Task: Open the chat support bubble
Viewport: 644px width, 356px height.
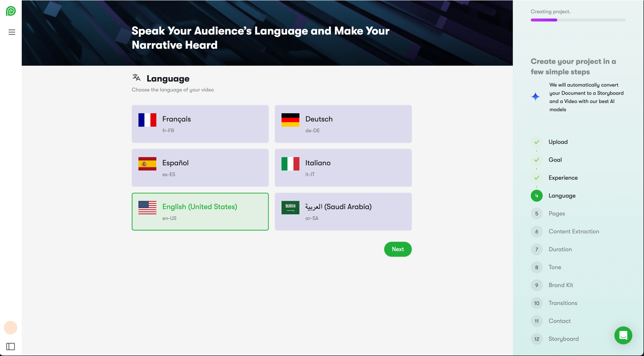Action: pos(623,335)
